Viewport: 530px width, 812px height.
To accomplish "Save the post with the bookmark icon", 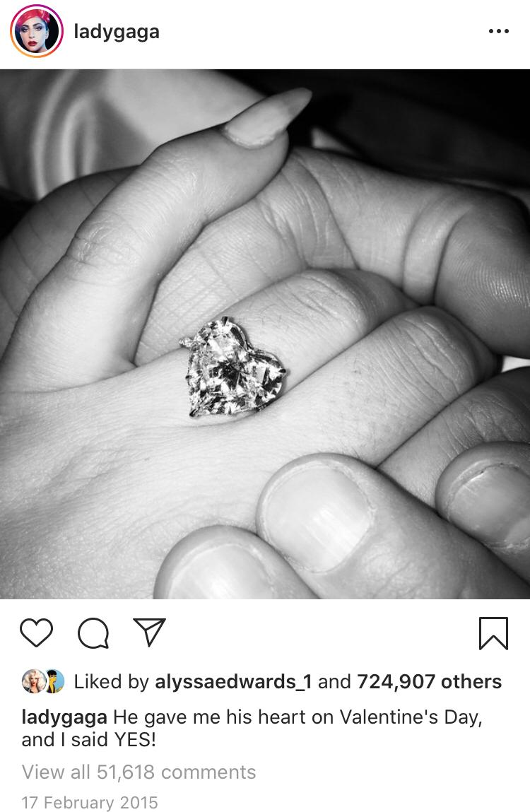I will (x=493, y=632).
